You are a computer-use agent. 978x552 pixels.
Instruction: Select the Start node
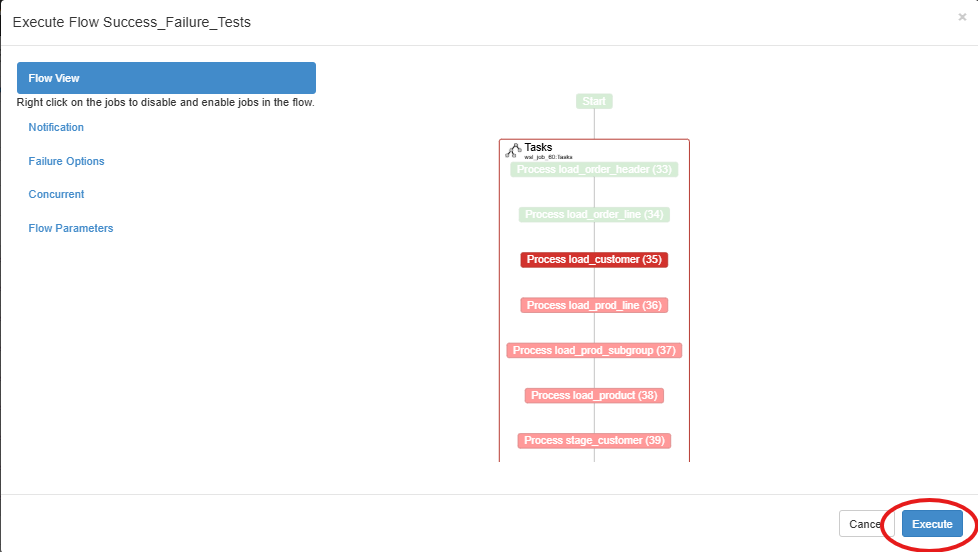594,101
